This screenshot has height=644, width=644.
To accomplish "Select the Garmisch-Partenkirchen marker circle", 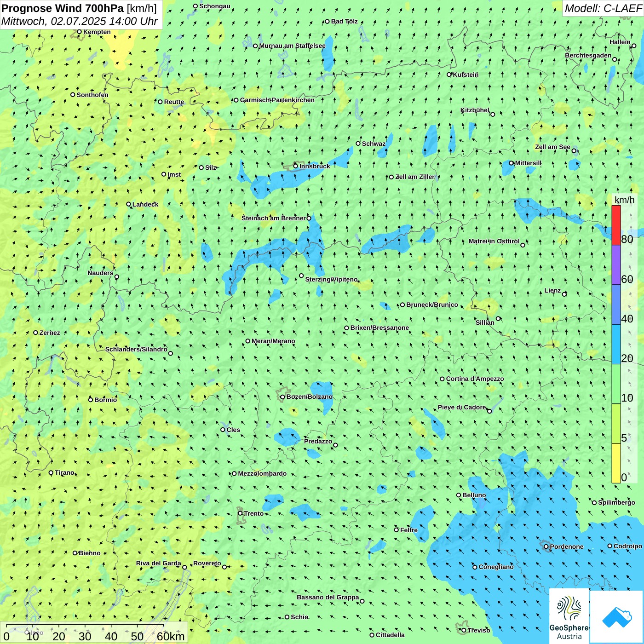I will (236, 100).
